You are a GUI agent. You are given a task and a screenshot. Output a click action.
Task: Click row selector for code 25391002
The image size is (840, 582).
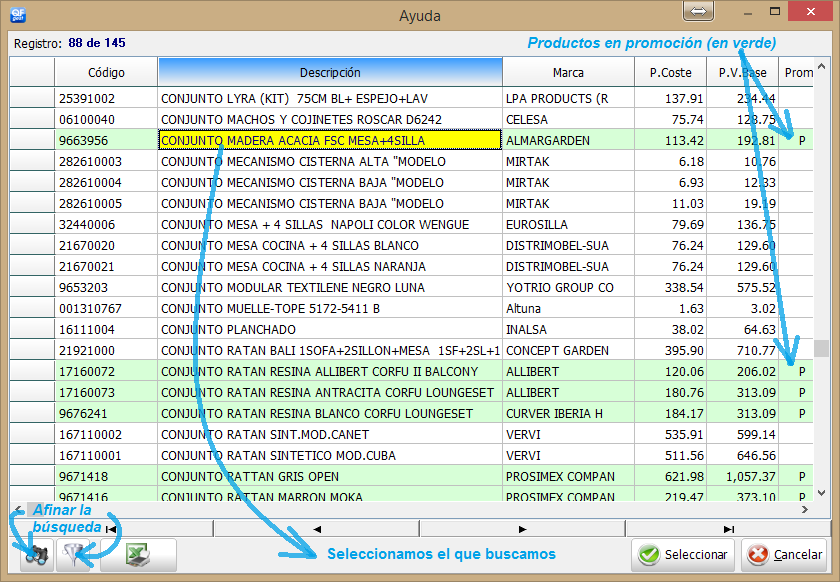pyautogui.click(x=32, y=98)
